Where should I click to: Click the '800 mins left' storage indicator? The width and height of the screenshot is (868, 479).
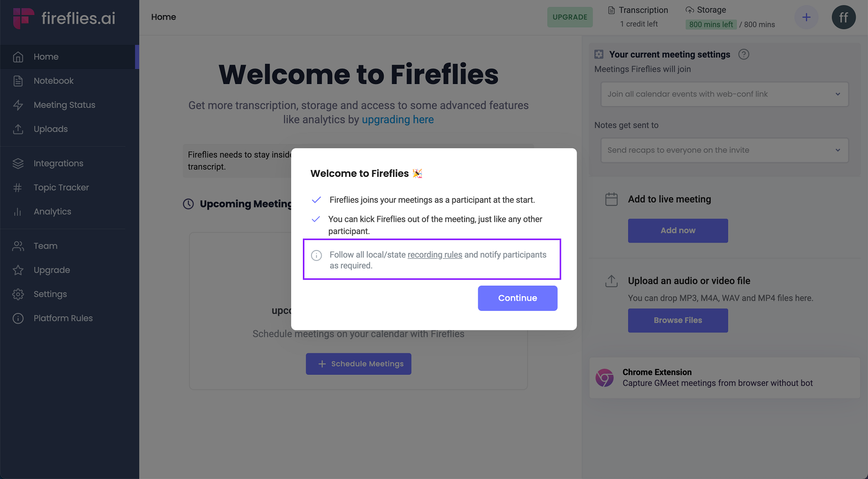point(711,24)
